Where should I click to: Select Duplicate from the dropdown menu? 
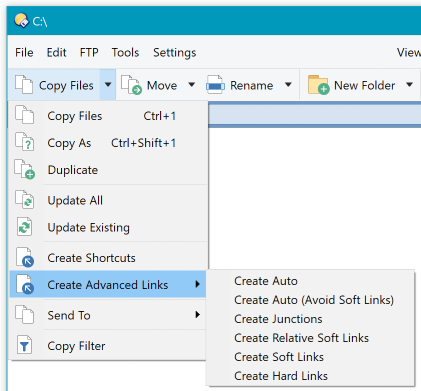pyautogui.click(x=109, y=170)
